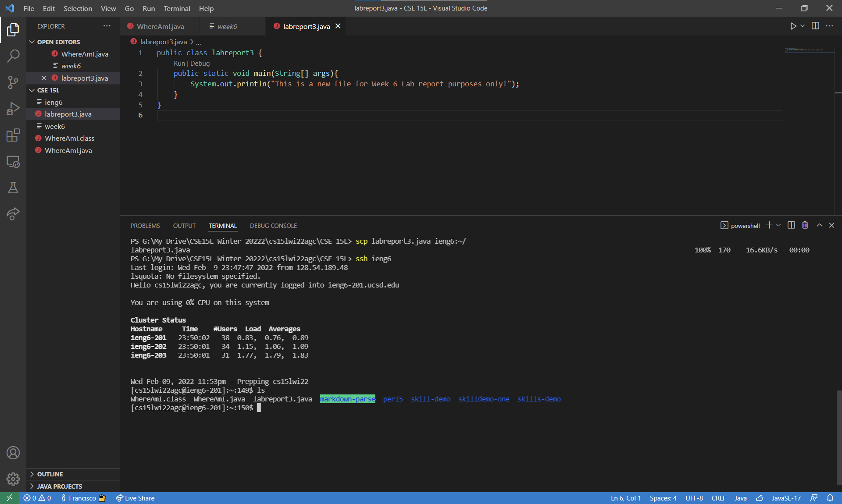Open the Terminal menu
Viewport: 842px width, 504px height.
[177, 8]
